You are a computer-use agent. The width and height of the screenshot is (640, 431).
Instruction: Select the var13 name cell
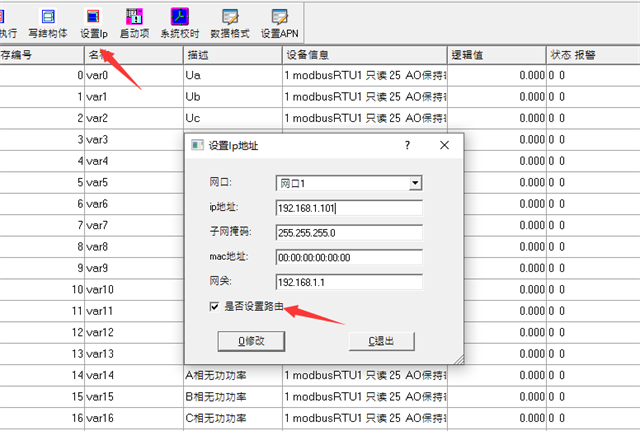click(x=134, y=354)
